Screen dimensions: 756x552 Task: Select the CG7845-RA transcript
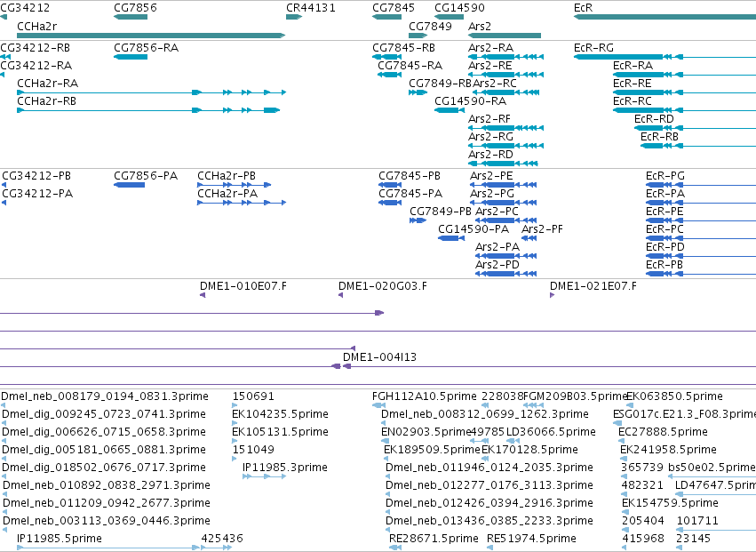click(390, 75)
